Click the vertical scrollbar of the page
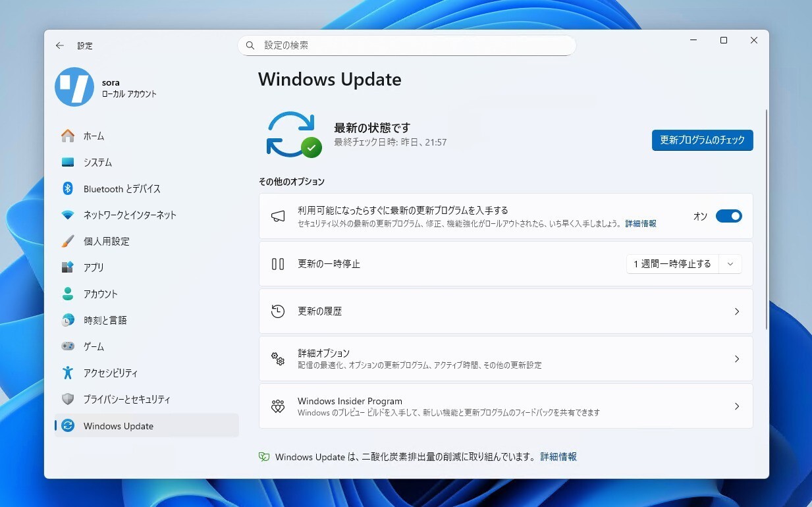Viewport: 812px width, 507px height. [766, 219]
